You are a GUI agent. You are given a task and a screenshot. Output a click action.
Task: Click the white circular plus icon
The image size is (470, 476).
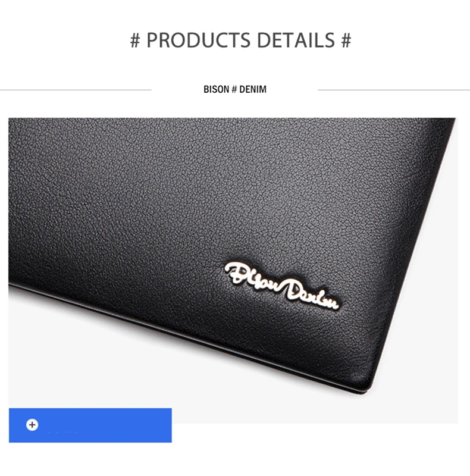coord(32,425)
